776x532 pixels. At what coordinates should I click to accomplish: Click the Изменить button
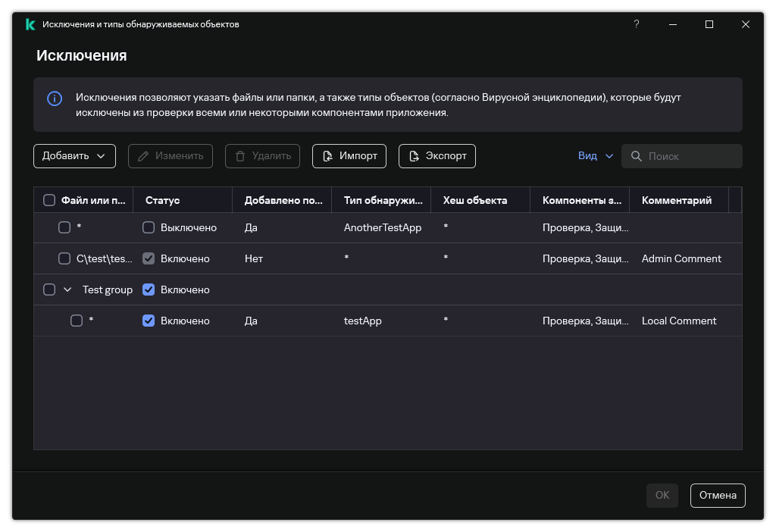pos(171,156)
